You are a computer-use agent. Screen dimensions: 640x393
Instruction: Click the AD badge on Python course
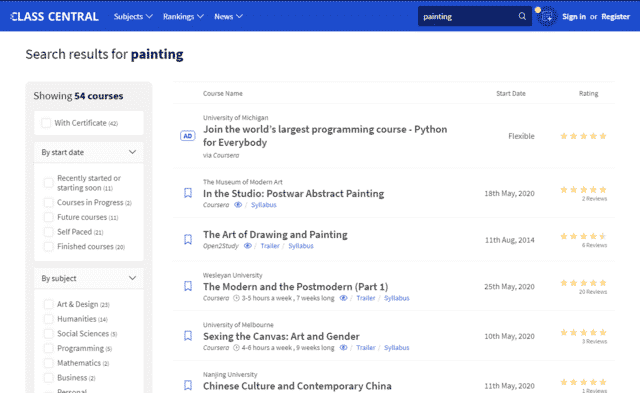click(188, 136)
